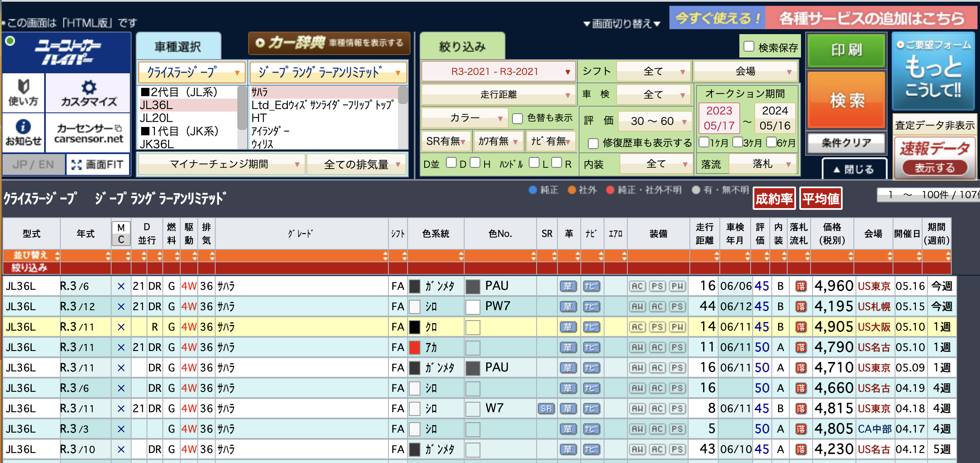Expand the 走行距離 dropdown
980x463 pixels.
[498, 95]
